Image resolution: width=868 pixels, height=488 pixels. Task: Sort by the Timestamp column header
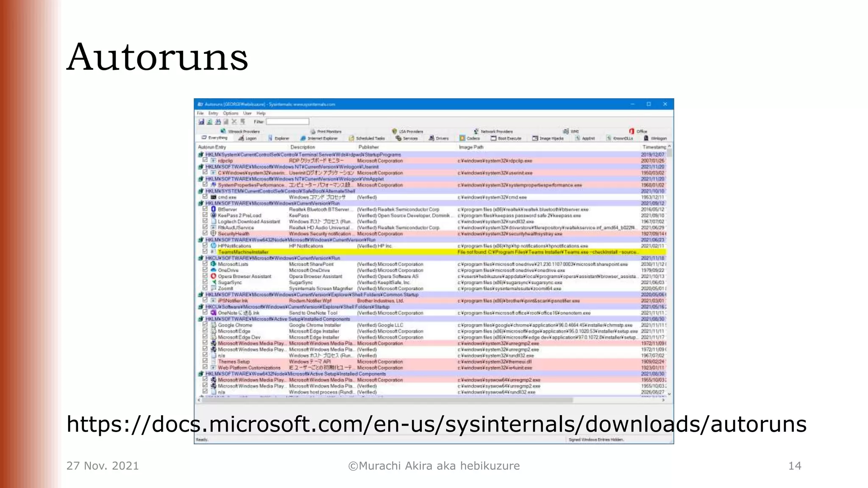pyautogui.click(x=654, y=147)
